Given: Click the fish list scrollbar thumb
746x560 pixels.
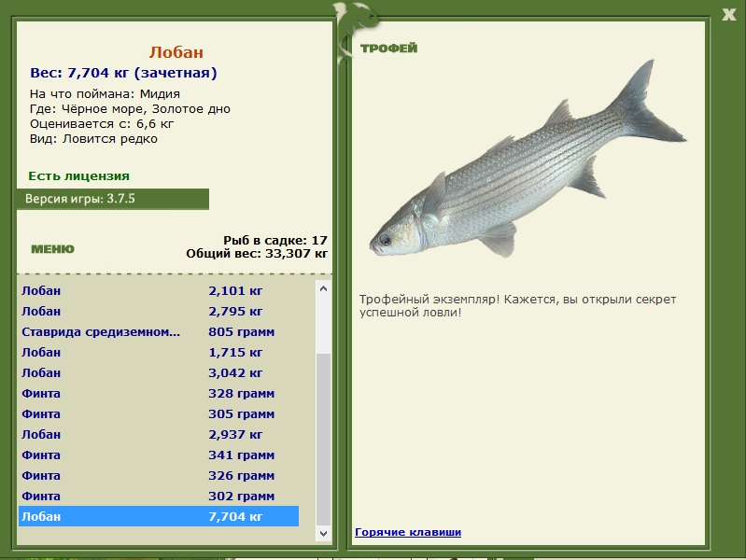Looking at the screenshot, I should coord(324,440).
